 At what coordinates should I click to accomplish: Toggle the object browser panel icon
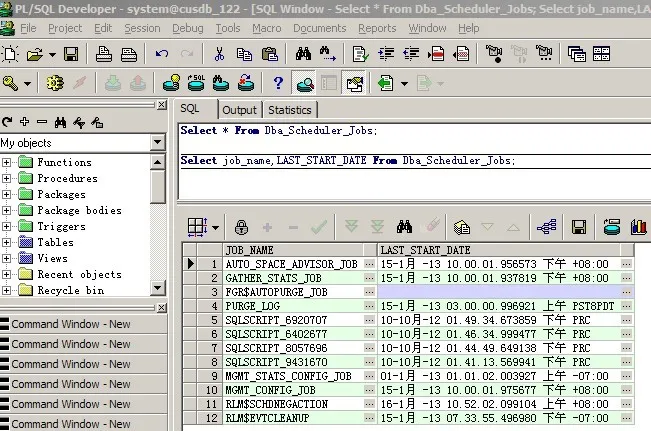tap(305, 83)
